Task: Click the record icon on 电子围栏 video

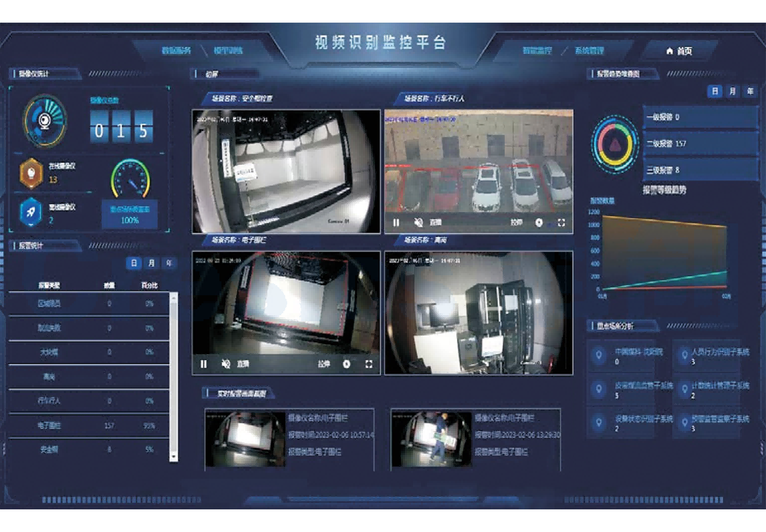Action: (346, 364)
